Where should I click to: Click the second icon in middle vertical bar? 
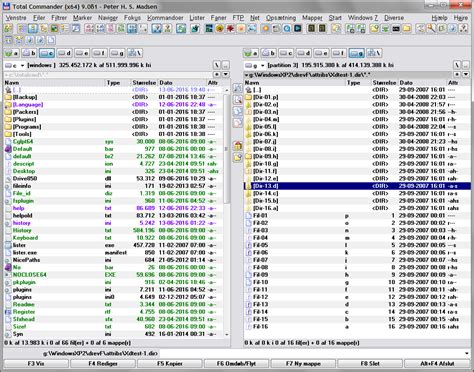click(238, 100)
